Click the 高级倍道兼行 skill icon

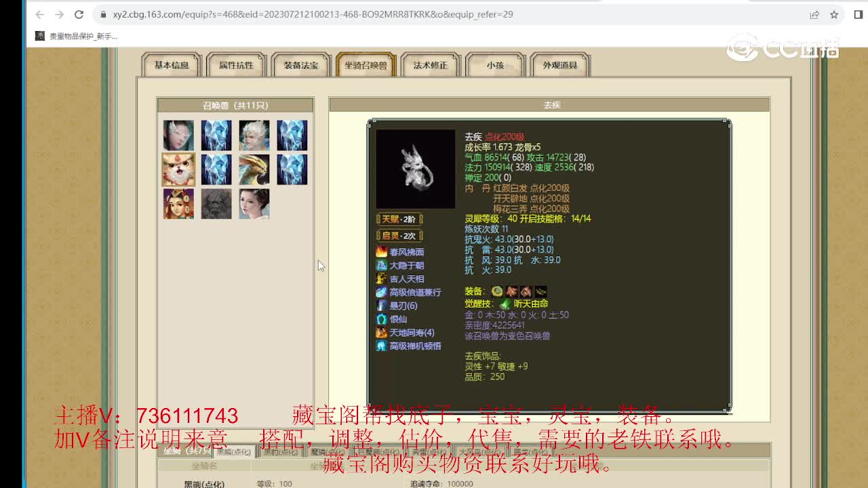pyautogui.click(x=381, y=292)
